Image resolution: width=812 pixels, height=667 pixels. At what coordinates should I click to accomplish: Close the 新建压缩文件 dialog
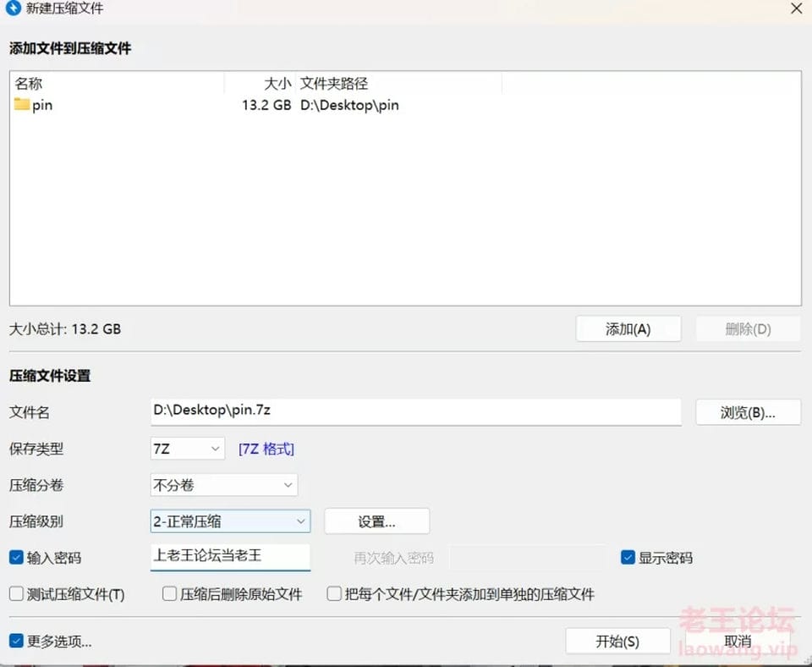pyautogui.click(x=797, y=8)
